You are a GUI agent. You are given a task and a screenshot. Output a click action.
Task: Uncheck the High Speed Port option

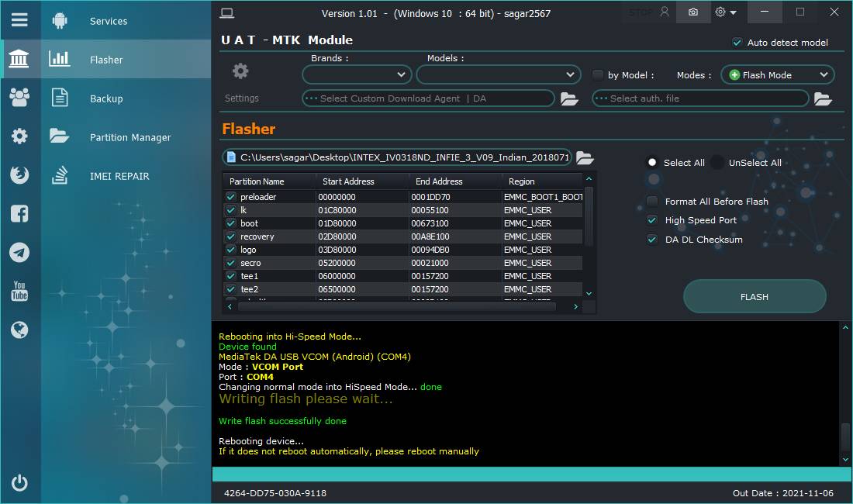652,220
